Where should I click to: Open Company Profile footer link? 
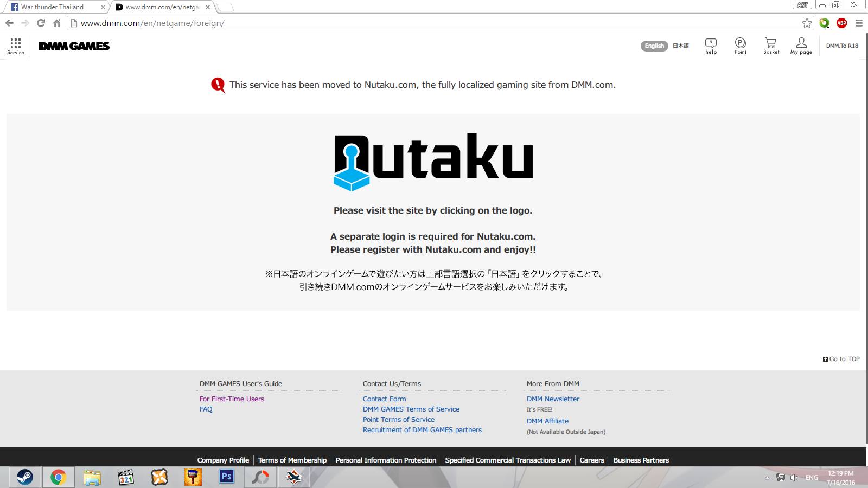[x=223, y=460]
